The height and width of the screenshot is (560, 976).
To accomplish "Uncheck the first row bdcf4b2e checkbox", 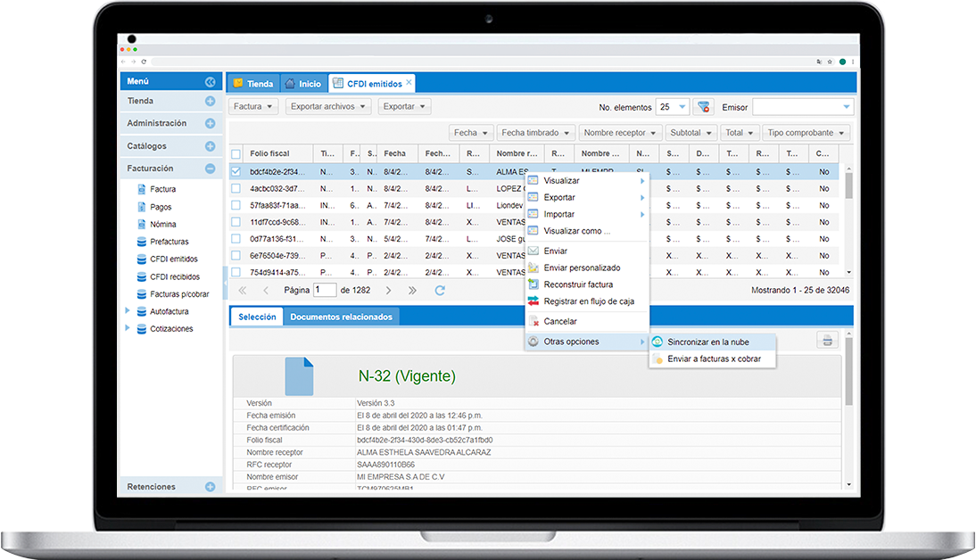I will pyautogui.click(x=236, y=171).
